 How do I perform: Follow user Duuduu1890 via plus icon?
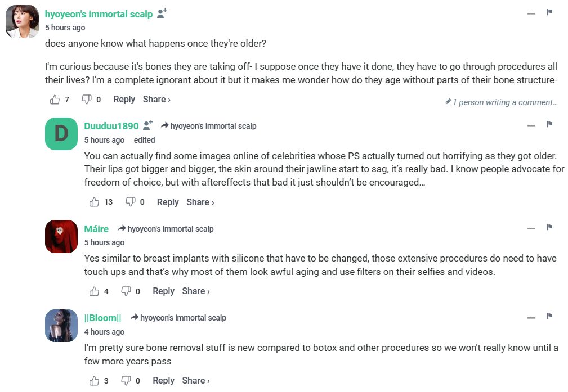pyautogui.click(x=148, y=125)
